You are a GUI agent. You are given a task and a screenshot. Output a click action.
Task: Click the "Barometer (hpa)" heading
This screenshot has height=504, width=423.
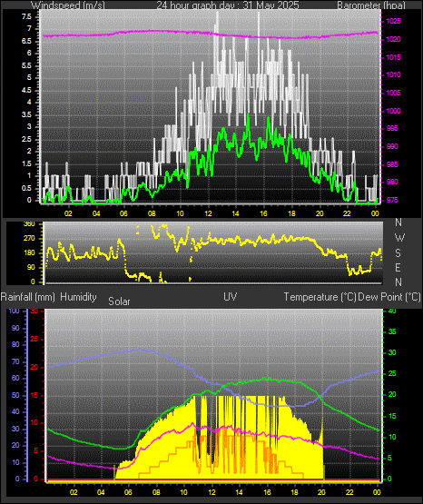(x=371, y=5)
